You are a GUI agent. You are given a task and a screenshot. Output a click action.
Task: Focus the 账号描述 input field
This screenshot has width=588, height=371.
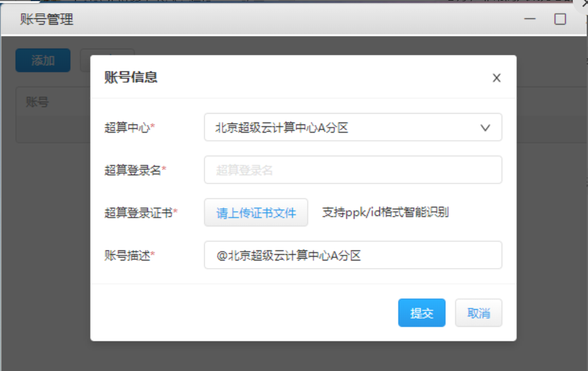pyautogui.click(x=353, y=255)
